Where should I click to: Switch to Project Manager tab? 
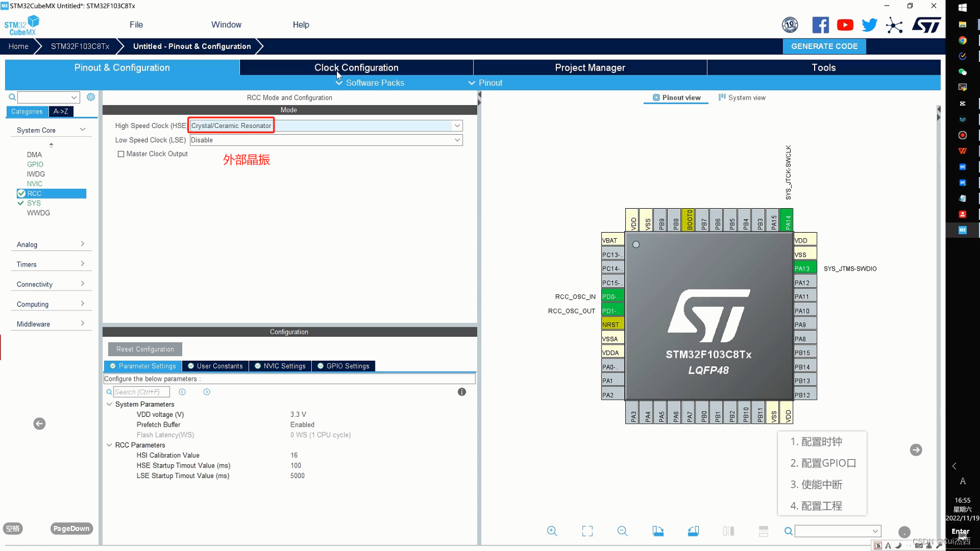pos(590,67)
